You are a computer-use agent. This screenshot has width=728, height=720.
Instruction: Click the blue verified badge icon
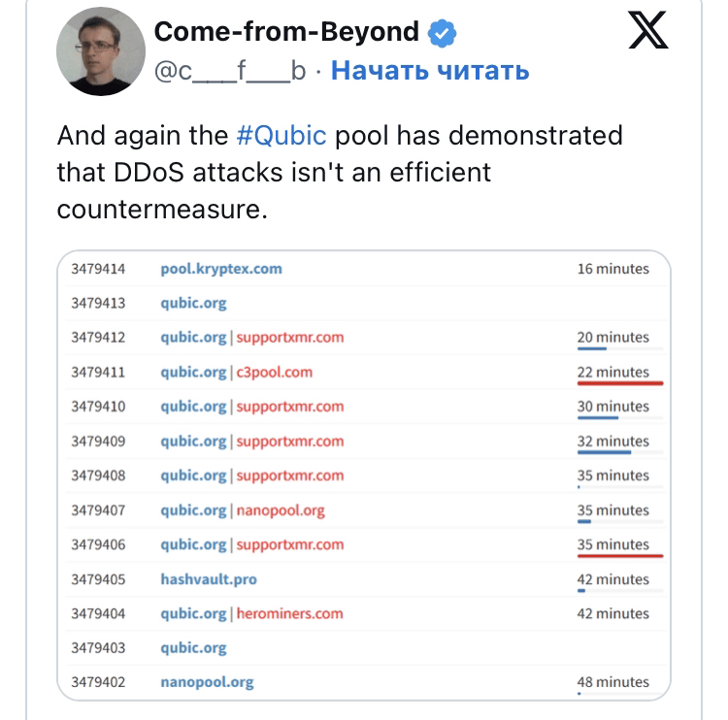(442, 33)
